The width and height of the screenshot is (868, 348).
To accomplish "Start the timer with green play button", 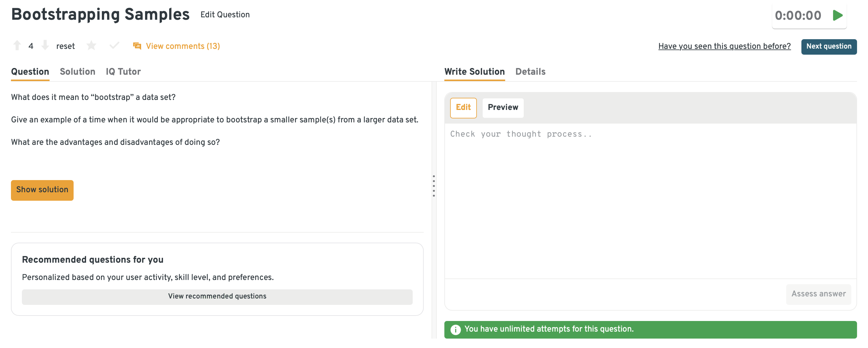I will point(837,15).
